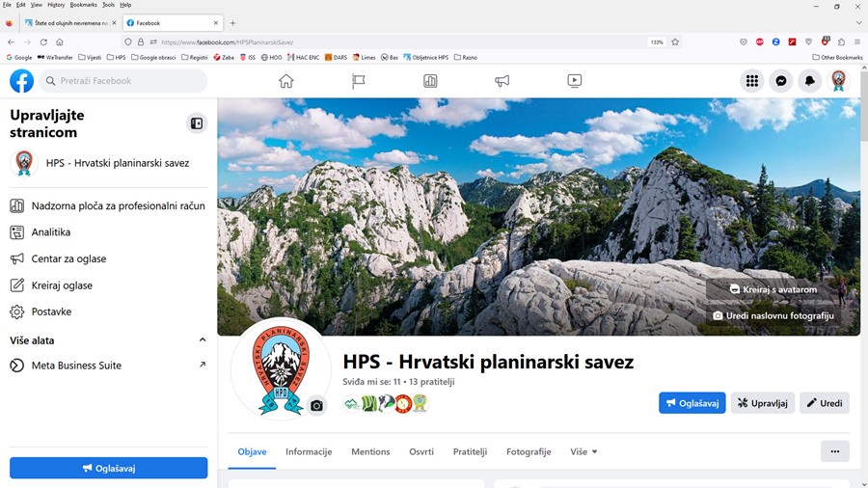Click the browser address bar URL
The height and width of the screenshot is (488, 868).
tap(227, 42)
